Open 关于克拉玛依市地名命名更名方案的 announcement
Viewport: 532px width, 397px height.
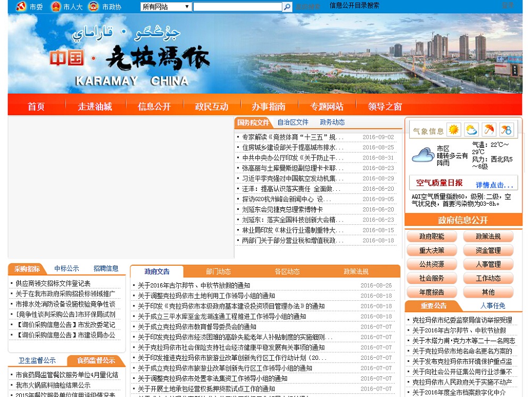(462, 351)
